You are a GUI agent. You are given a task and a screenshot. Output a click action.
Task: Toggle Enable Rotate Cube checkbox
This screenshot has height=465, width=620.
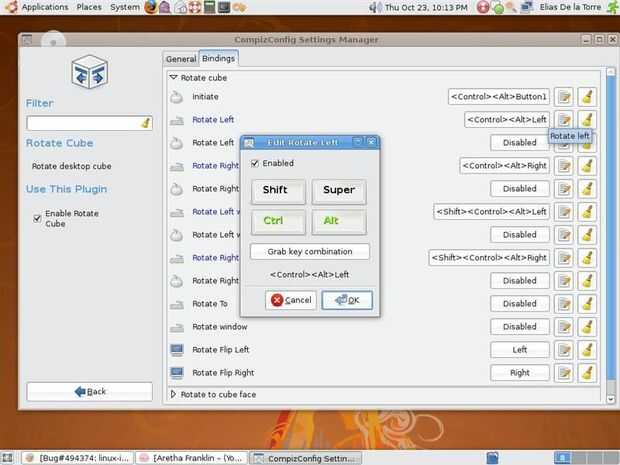37,218
